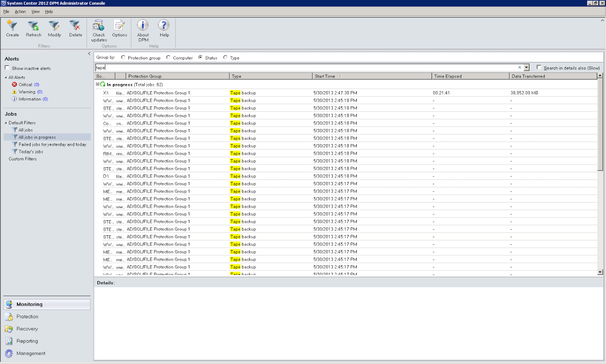Open the View menu
The image size is (606, 364).
point(35,11)
